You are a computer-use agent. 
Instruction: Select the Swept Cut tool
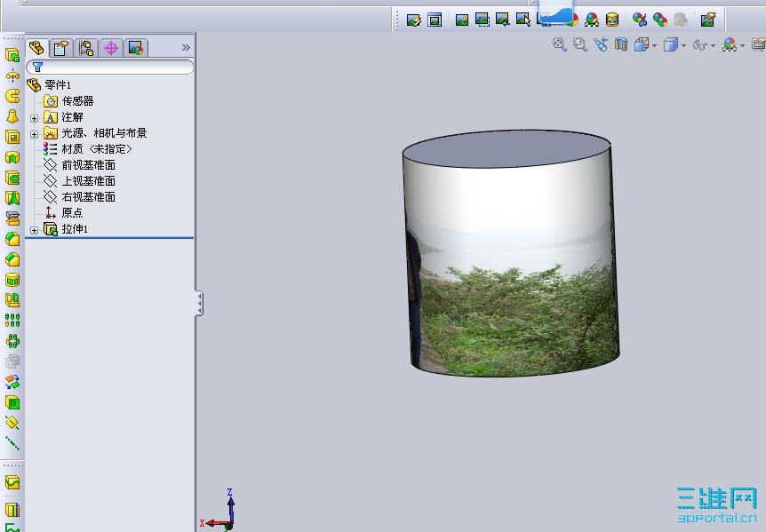(x=12, y=179)
